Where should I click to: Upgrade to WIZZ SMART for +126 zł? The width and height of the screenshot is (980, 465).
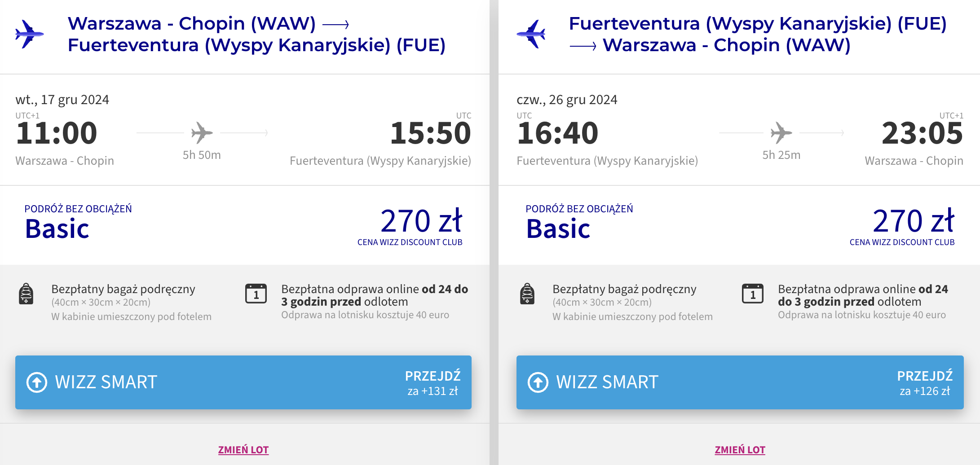point(740,382)
